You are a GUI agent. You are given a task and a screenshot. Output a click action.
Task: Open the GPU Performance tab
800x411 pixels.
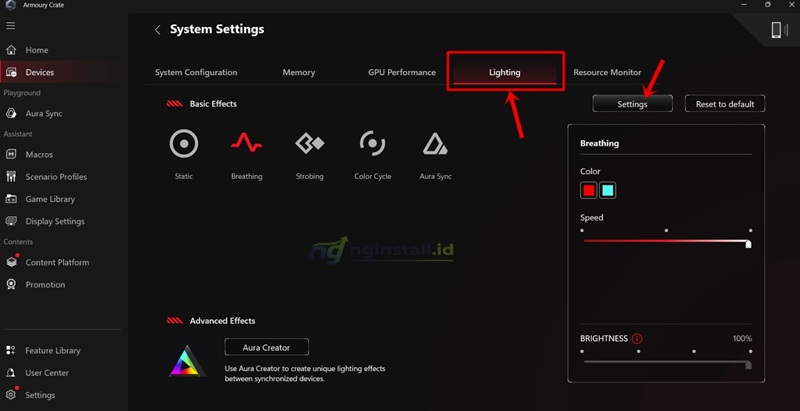point(402,72)
